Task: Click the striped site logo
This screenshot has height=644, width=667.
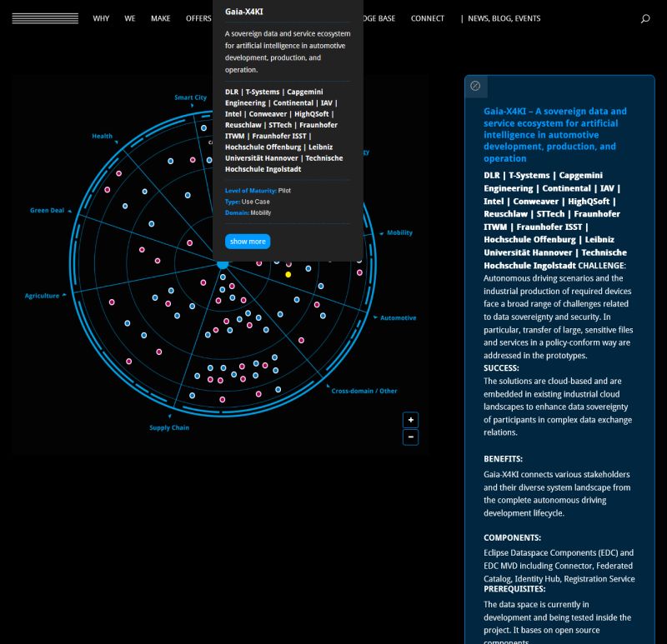Action: pos(45,18)
